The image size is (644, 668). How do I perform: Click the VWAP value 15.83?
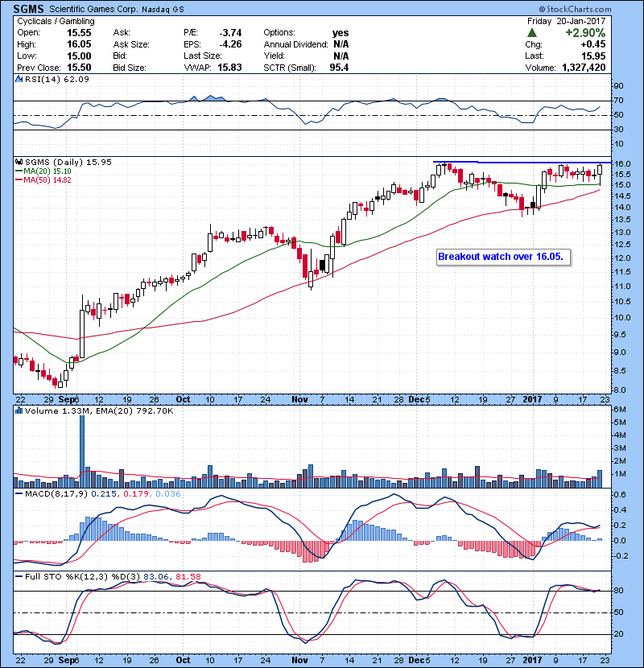coord(229,68)
